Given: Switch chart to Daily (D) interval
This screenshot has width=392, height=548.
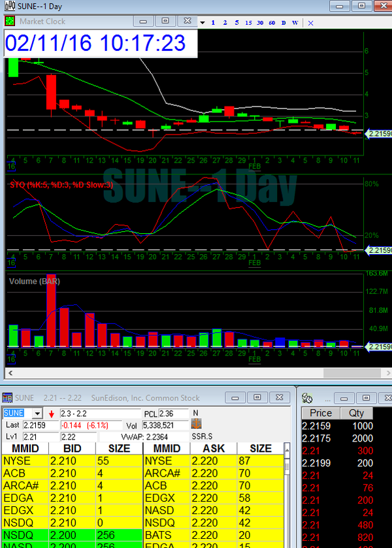Looking at the screenshot, I should (284, 23).
